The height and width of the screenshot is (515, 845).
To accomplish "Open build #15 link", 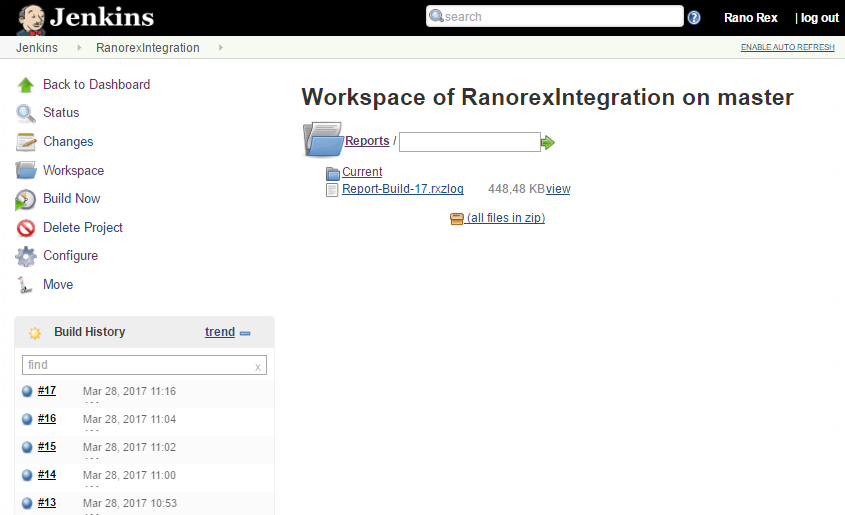I will coord(47,447).
